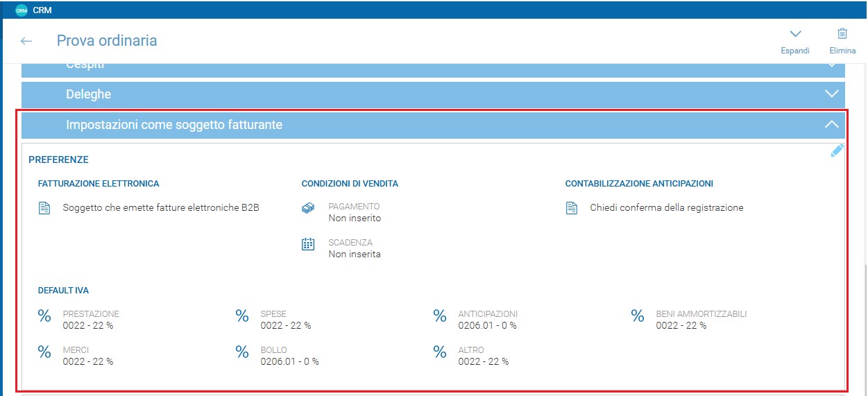Image resolution: width=868 pixels, height=396 pixels.
Task: Click the percent icon for Beni ammortizzabili
Action: (x=638, y=316)
